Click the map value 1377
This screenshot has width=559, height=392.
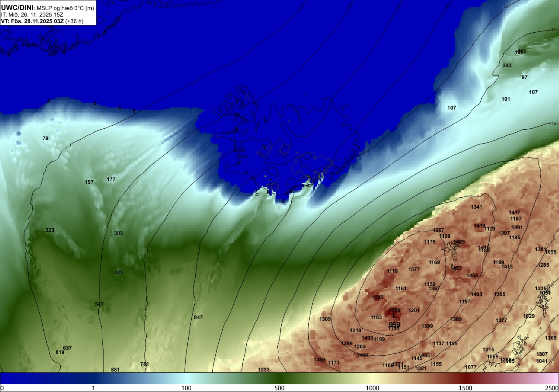click(x=501, y=320)
